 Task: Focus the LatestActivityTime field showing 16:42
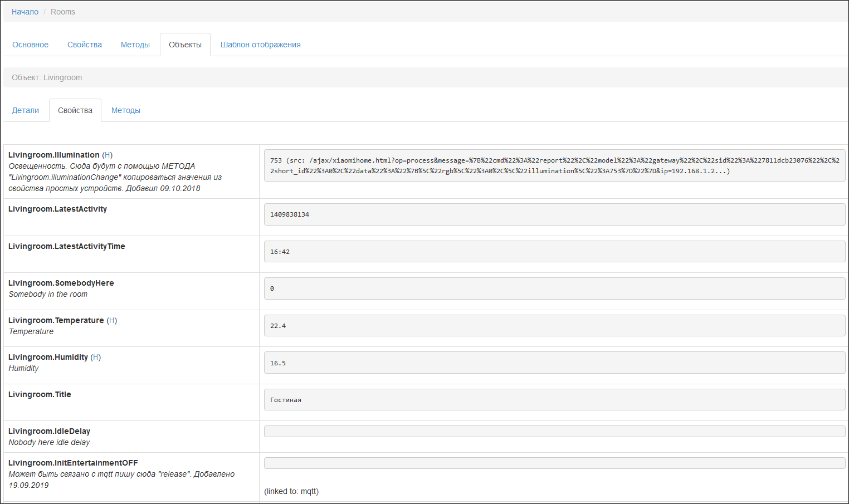pyautogui.click(x=554, y=252)
